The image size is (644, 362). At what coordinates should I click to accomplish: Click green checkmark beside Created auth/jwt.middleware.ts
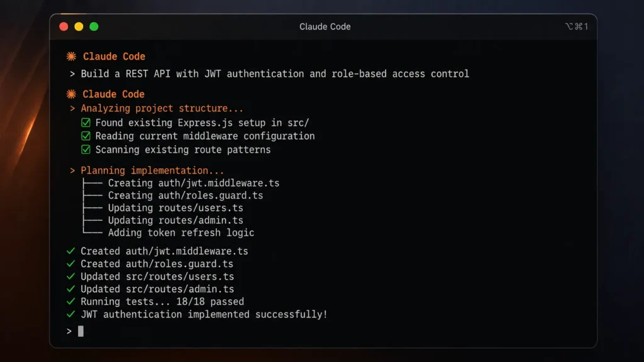70,251
